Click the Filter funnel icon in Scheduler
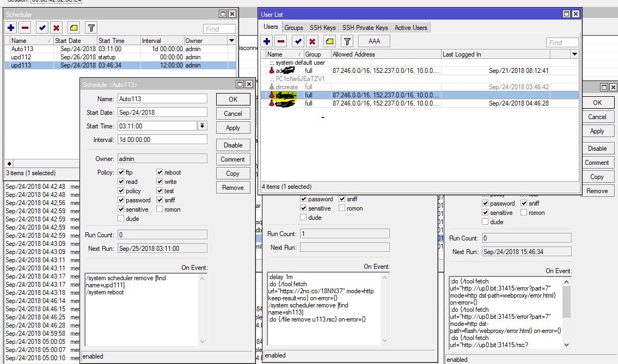The width and height of the screenshot is (618, 364). (91, 28)
